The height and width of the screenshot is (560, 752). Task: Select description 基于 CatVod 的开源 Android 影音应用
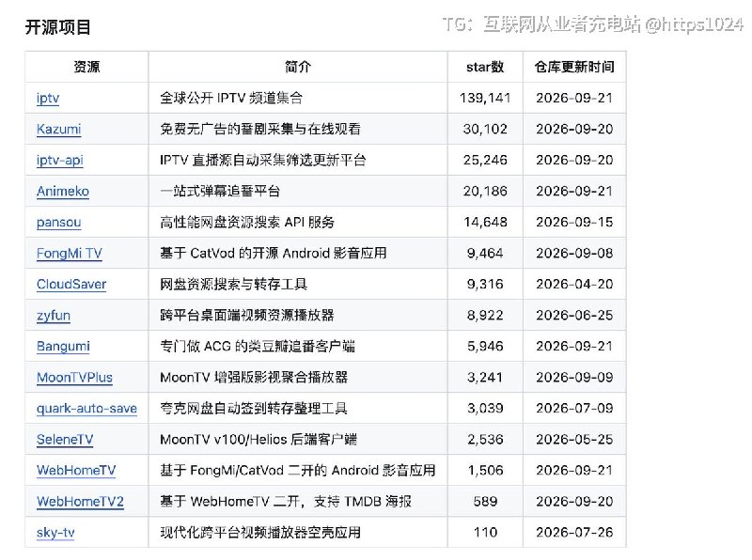(274, 253)
